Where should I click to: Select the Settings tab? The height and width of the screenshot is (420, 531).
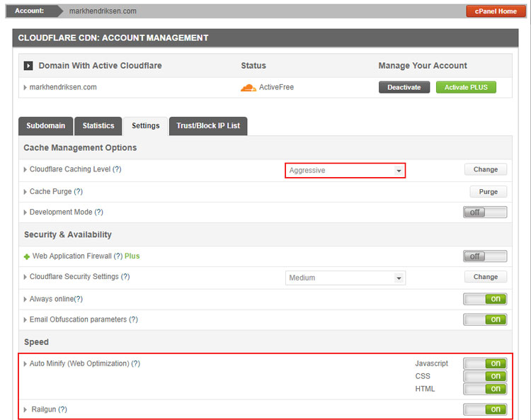tap(146, 126)
